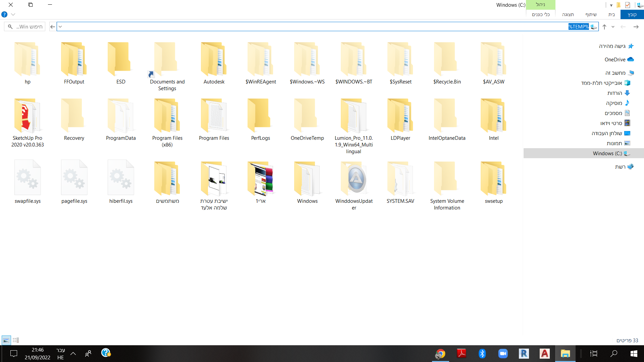Open OneDrive in navigation pane
The image size is (644, 362).
click(x=615, y=60)
